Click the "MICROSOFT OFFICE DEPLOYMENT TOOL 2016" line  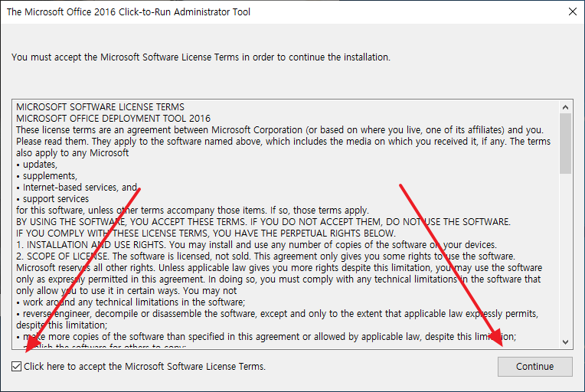[x=113, y=119]
